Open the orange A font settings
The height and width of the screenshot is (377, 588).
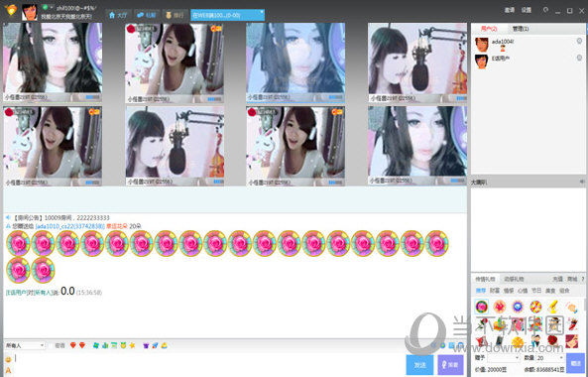click(8, 371)
